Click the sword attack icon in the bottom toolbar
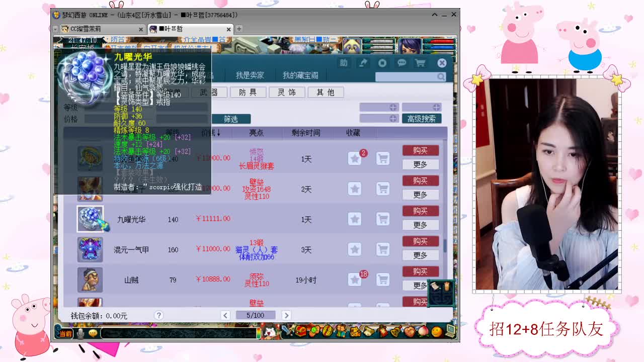The height and width of the screenshot is (362, 644). coord(287,331)
